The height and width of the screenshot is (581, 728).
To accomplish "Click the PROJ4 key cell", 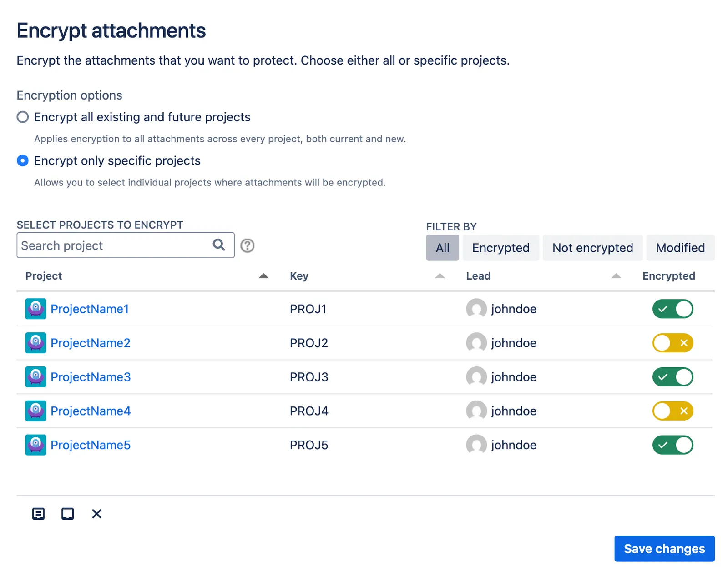I will [x=309, y=411].
